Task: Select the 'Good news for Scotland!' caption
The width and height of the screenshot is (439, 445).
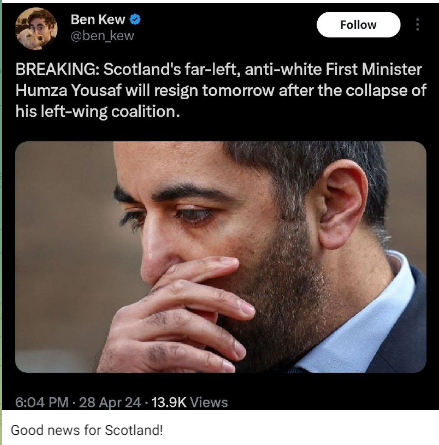Action: click(x=87, y=430)
